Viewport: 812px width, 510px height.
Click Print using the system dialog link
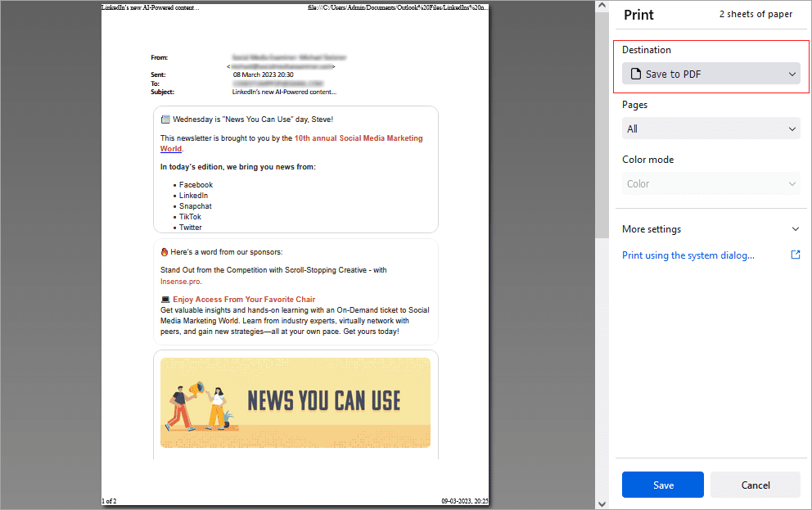point(688,255)
